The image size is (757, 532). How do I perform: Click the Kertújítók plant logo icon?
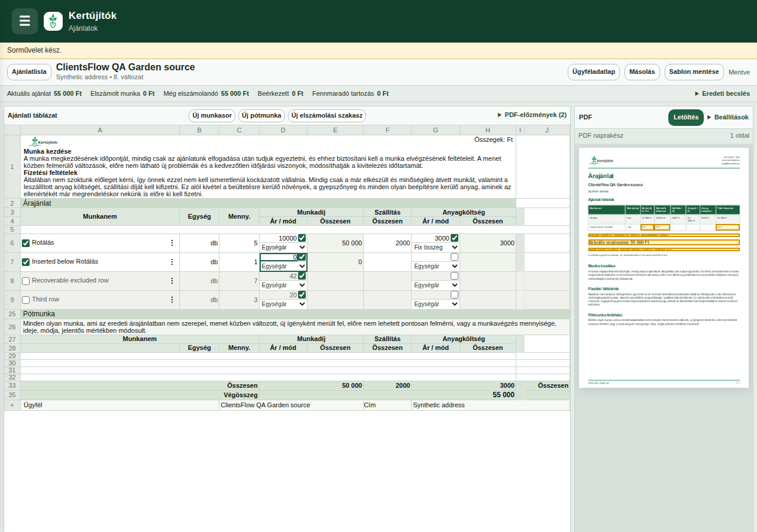pos(53,21)
